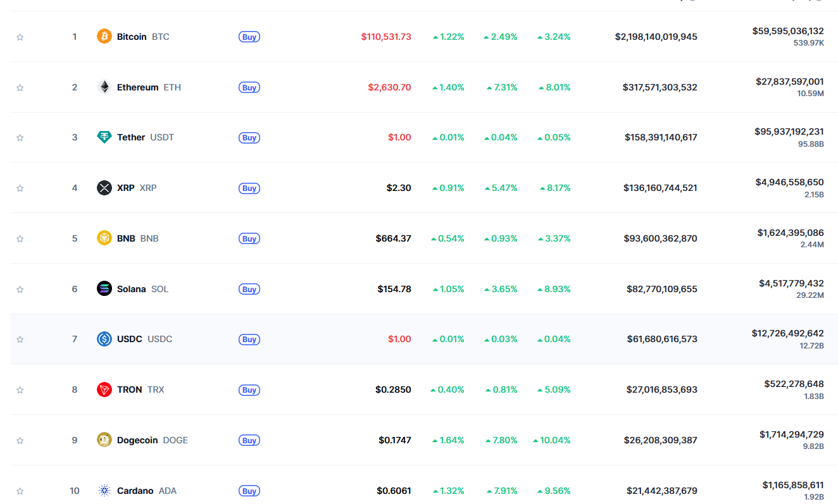838x504 pixels.
Task: Click the XRP logo icon
Action: 104,188
